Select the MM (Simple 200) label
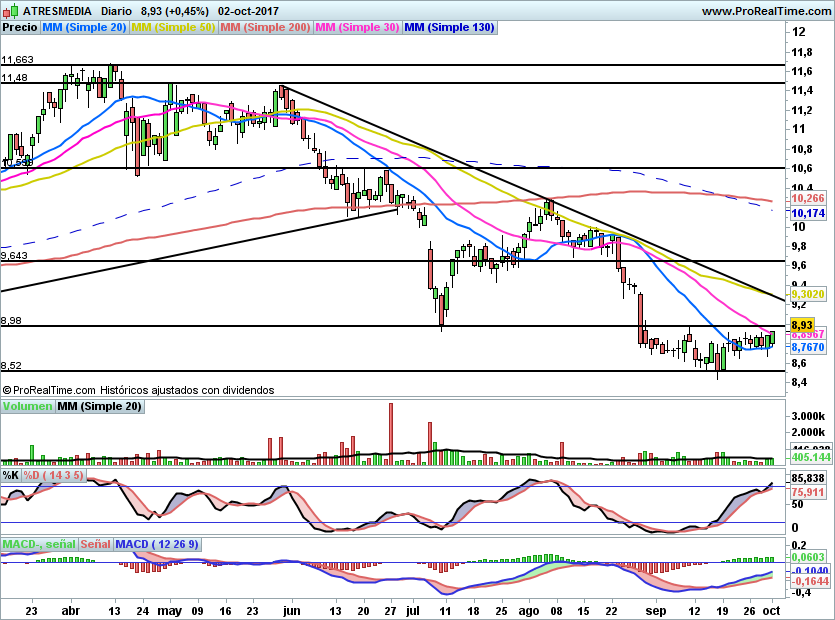 (265, 27)
